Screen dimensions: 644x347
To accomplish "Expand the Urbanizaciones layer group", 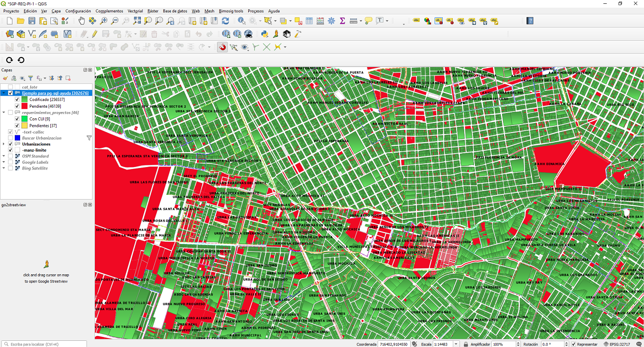I will (4, 144).
